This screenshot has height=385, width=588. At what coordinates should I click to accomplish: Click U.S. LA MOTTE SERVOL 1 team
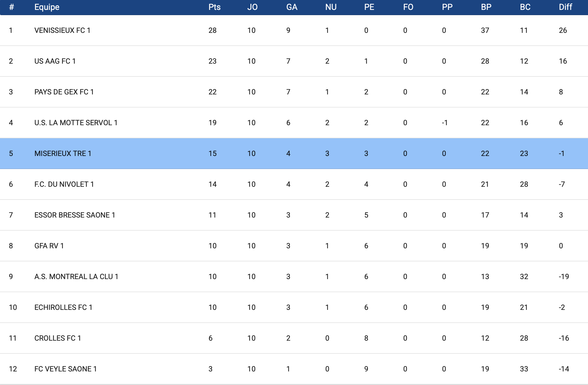pos(76,123)
